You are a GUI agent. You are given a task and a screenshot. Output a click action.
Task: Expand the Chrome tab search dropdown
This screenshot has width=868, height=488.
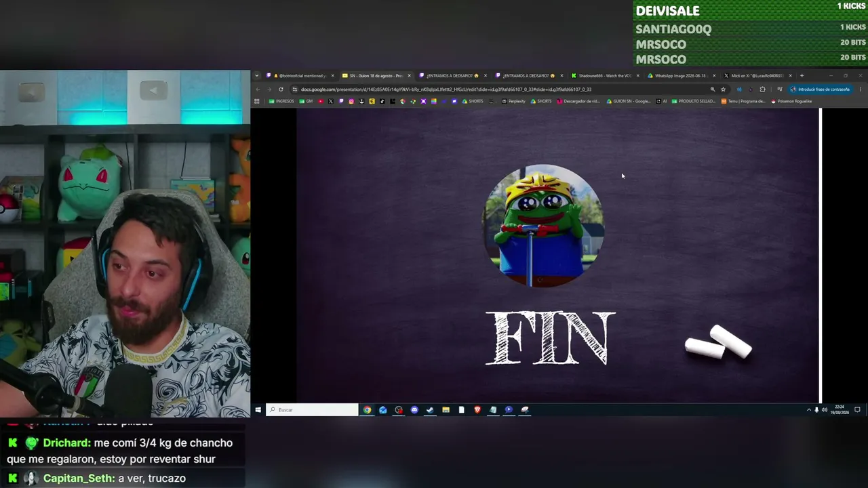click(256, 75)
